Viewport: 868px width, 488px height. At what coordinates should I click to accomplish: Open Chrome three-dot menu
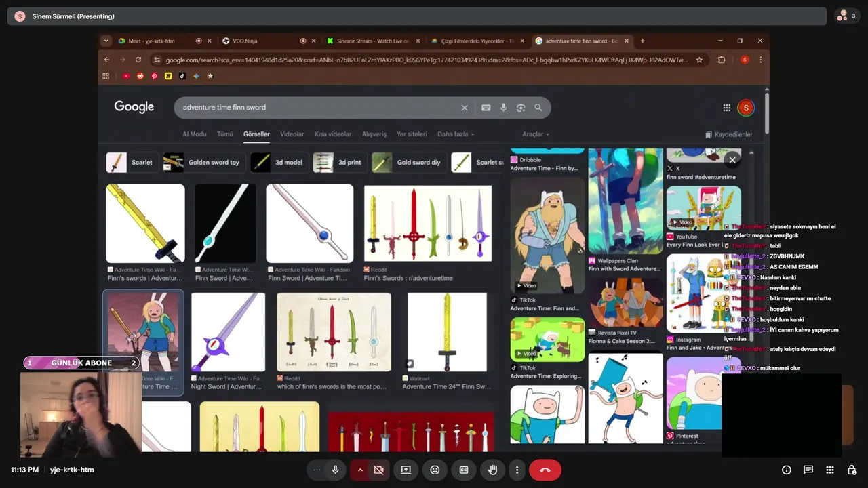[760, 60]
